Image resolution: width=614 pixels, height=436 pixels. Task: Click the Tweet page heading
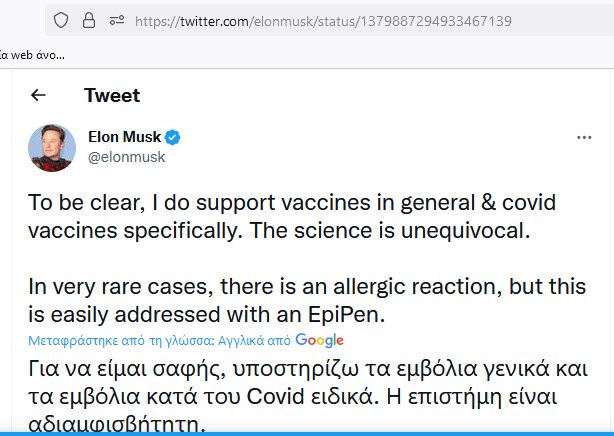[x=112, y=95]
